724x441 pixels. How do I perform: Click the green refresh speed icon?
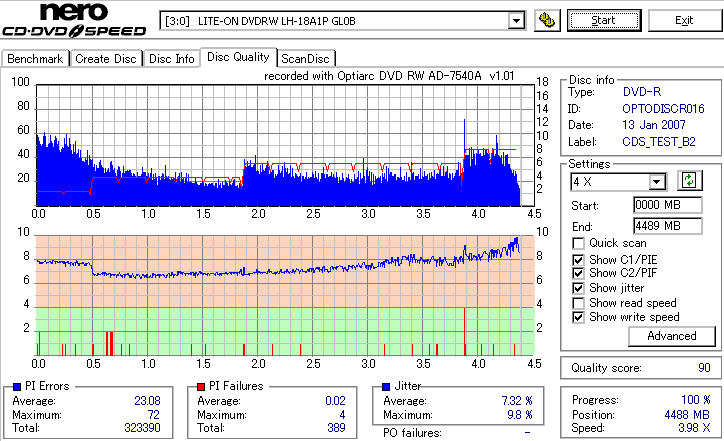click(689, 181)
